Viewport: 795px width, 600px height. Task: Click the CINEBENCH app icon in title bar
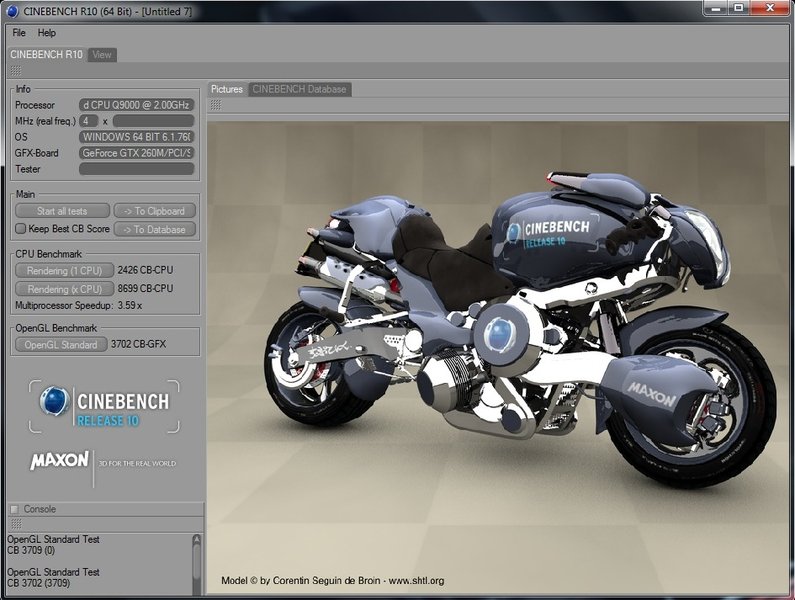14,9
